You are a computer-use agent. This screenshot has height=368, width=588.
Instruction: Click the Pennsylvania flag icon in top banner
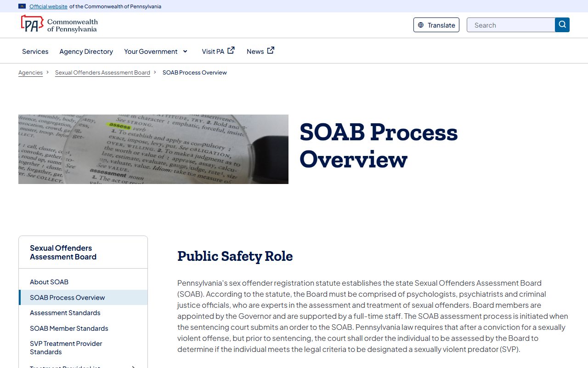click(x=22, y=6)
